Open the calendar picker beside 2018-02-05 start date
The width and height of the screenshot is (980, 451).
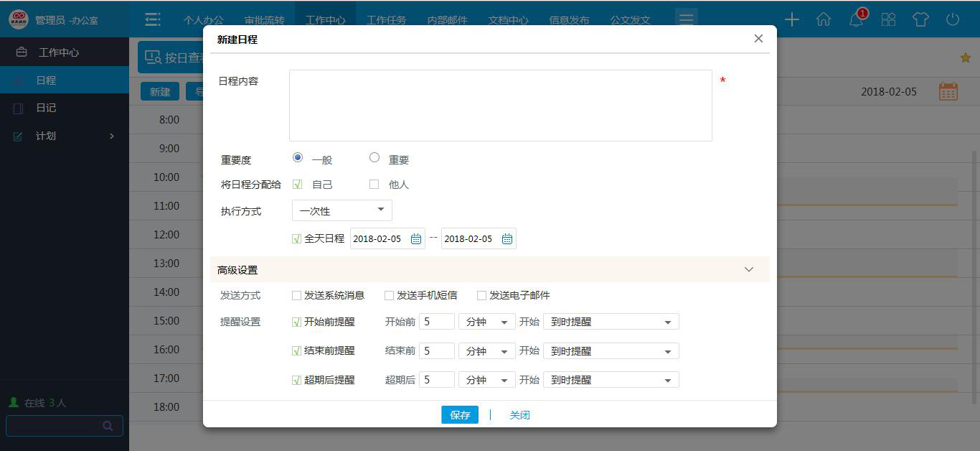point(415,238)
